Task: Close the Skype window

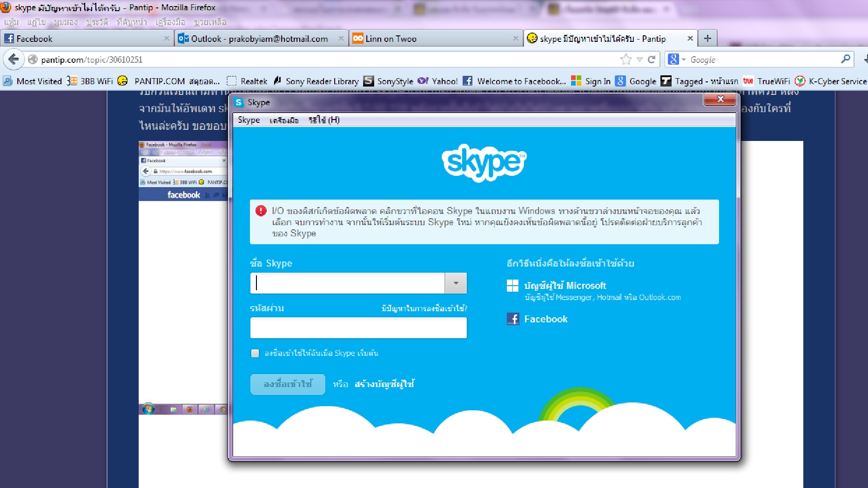Action: click(x=720, y=99)
